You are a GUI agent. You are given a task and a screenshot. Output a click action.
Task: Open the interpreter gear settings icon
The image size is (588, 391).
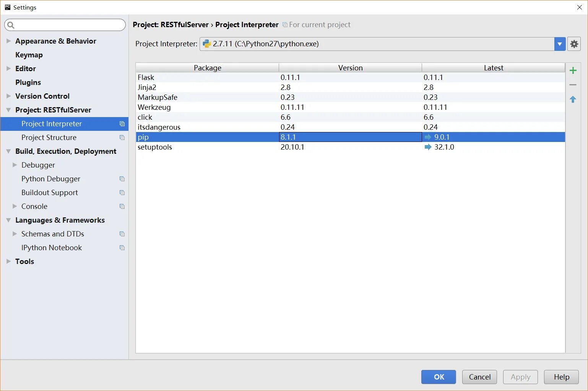pyautogui.click(x=574, y=44)
